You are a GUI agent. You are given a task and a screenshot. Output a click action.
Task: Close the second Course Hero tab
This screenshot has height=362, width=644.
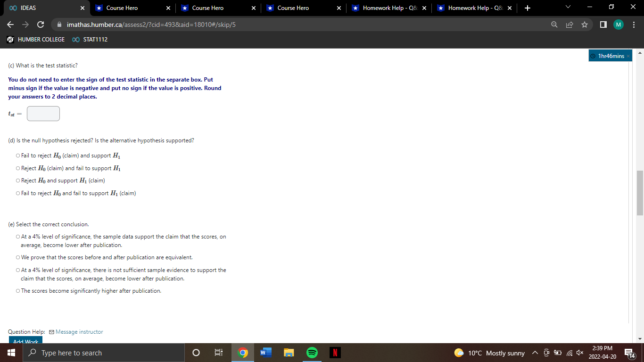pos(254,8)
